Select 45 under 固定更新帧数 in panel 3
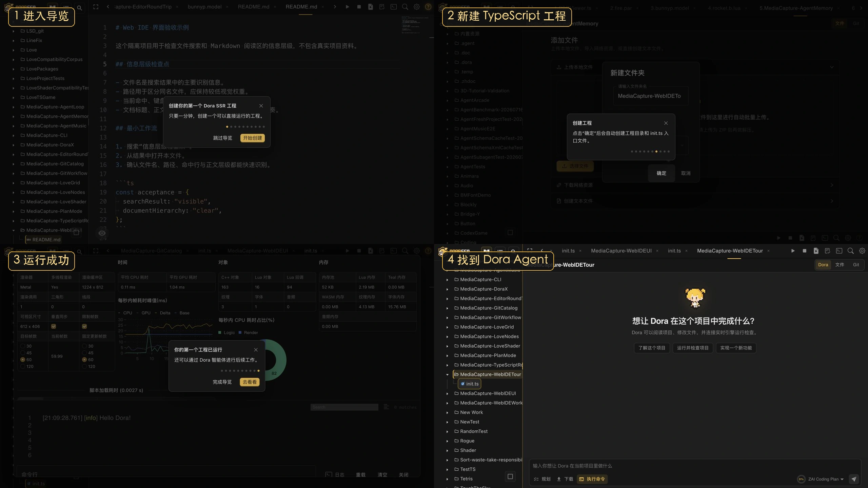 click(x=84, y=353)
